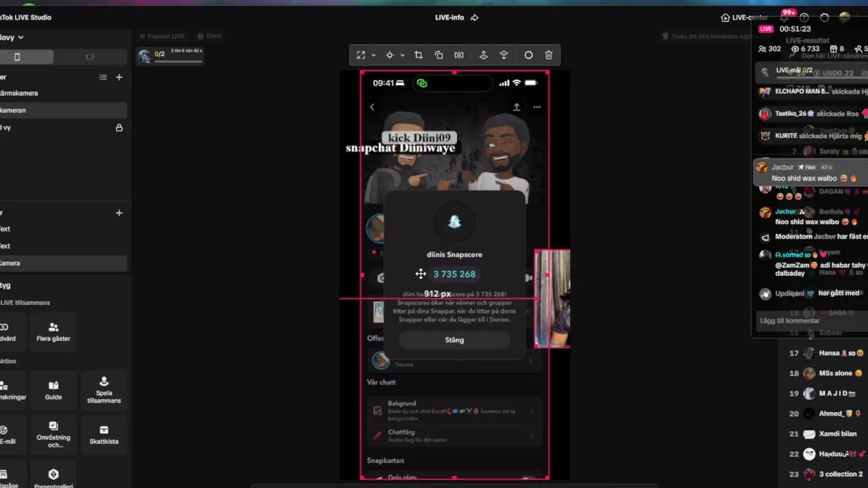
Task: Open the dropdown arrow beside the resize icon
Action: [x=373, y=56]
